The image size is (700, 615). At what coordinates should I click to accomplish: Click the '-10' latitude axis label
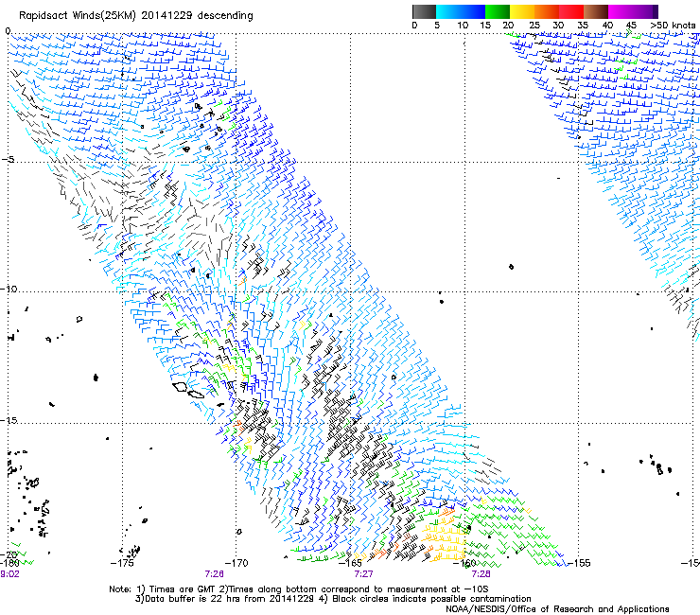pyautogui.click(x=9, y=289)
